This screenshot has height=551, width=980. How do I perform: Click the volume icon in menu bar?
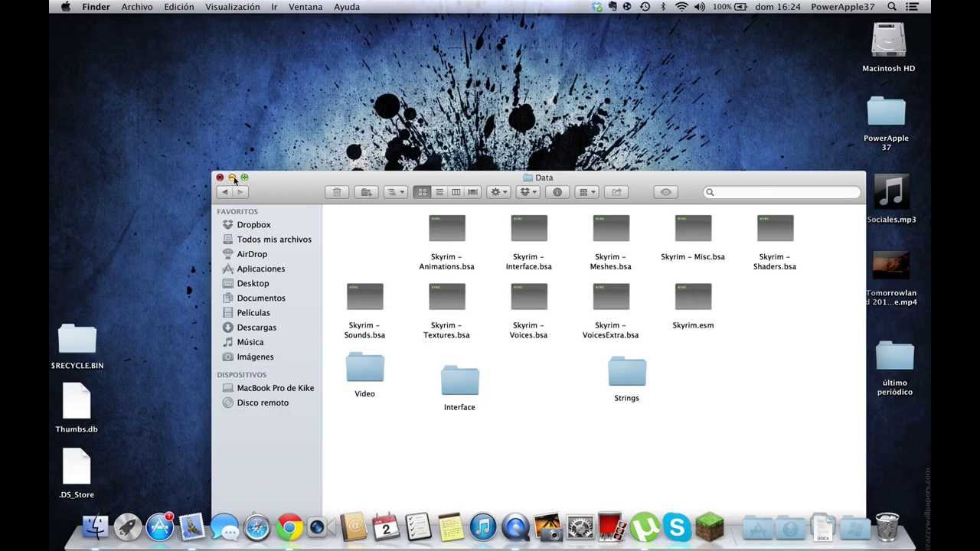(x=700, y=7)
